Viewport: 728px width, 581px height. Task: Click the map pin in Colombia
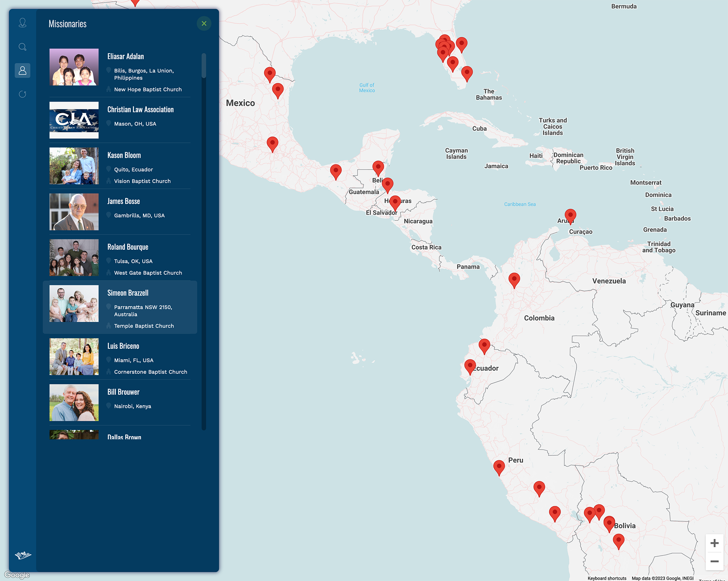[514, 279]
